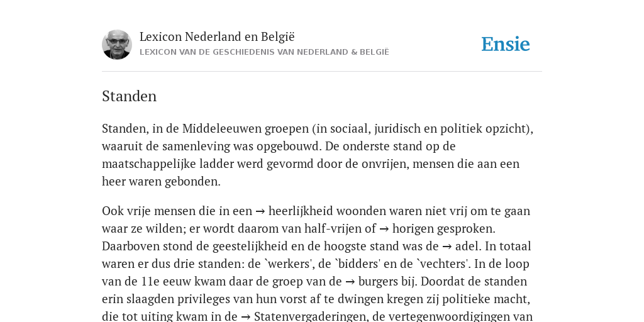The height and width of the screenshot is (322, 644).
Task: Click the lexicon subtitle about Geschiedenis
Action: click(264, 52)
